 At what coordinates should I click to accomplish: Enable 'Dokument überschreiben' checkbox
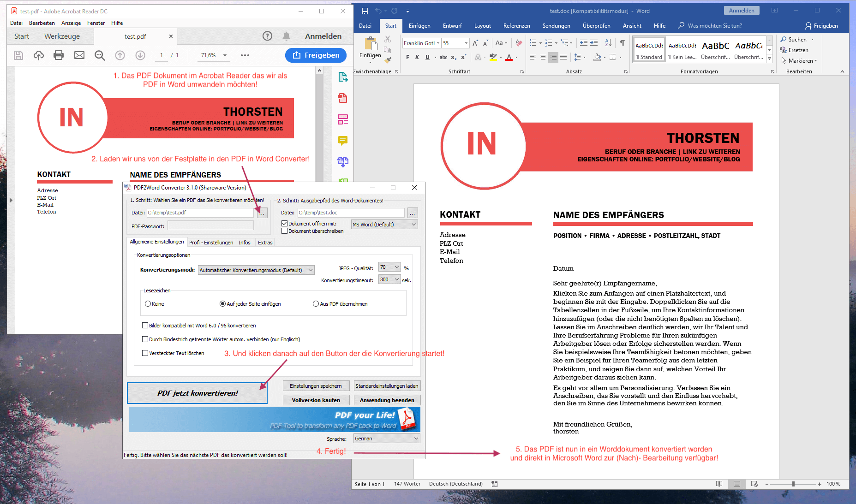click(x=285, y=231)
